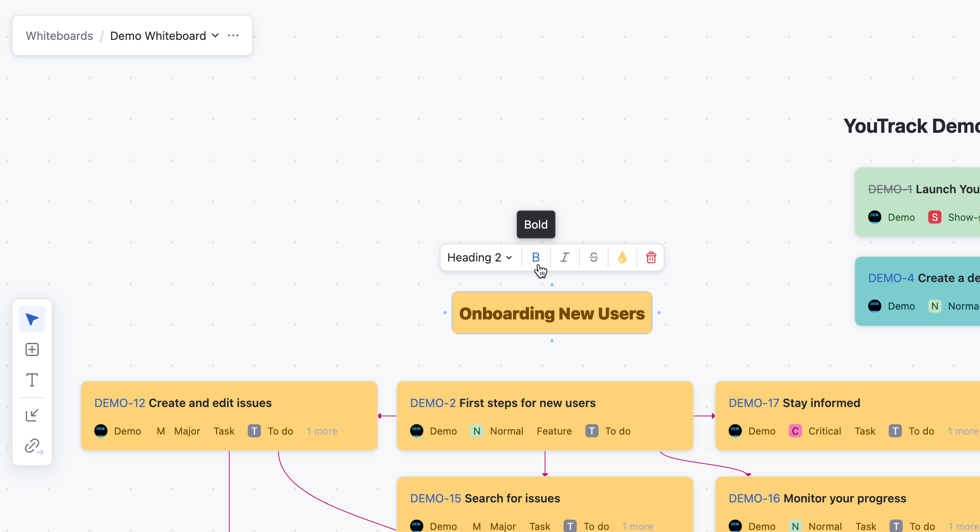Open the DEMO-15 Search for issues link
This screenshot has height=532, width=980.
pos(435,498)
